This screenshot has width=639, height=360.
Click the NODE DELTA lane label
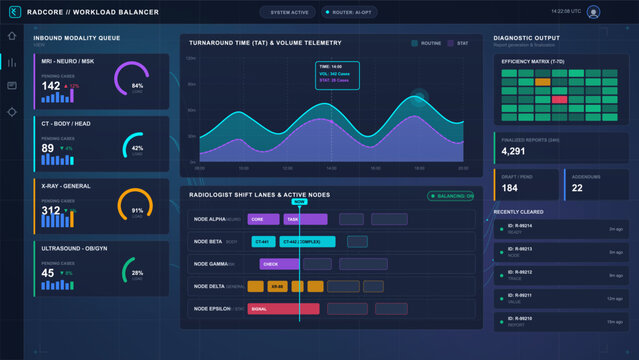tap(209, 287)
